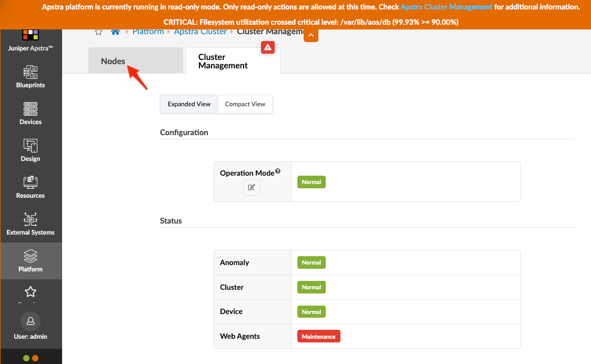Click the breadcrumb favorite star icon
Viewport: 591px width, 364px height.
tap(99, 32)
